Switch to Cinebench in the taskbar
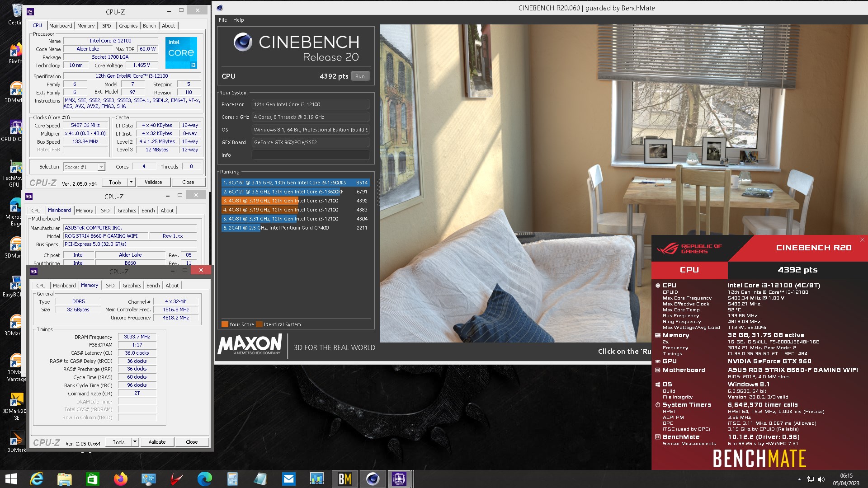The image size is (868, 488). (x=373, y=479)
